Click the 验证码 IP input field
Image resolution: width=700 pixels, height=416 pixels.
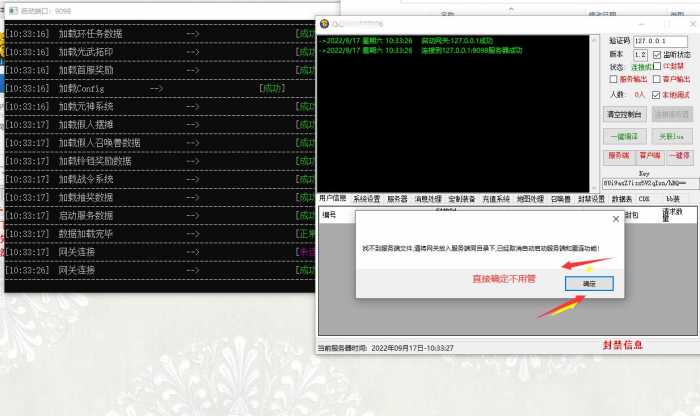(661, 40)
